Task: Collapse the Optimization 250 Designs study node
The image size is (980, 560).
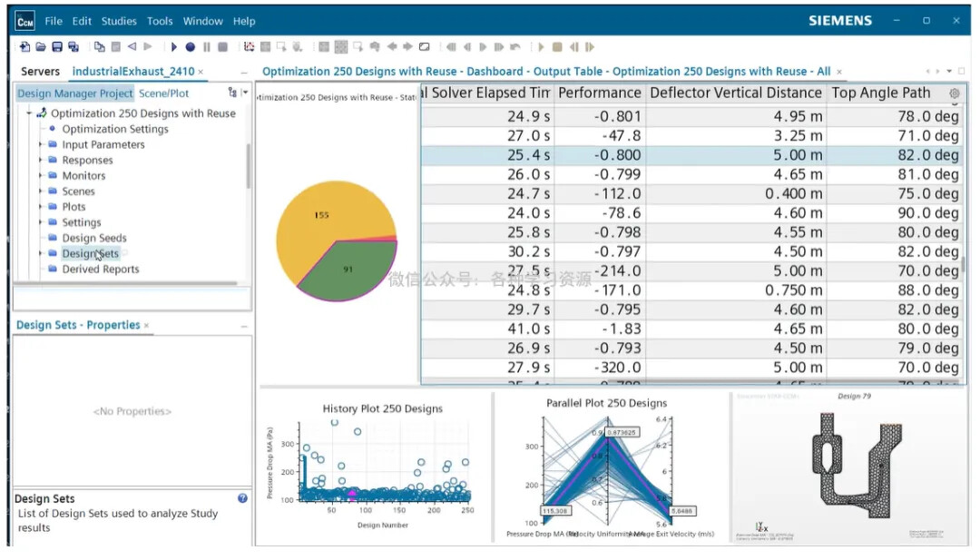Action: (29, 113)
